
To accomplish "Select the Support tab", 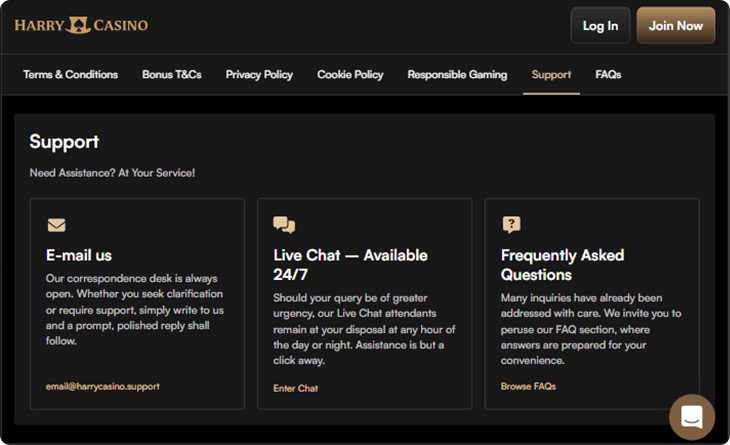I will [551, 74].
